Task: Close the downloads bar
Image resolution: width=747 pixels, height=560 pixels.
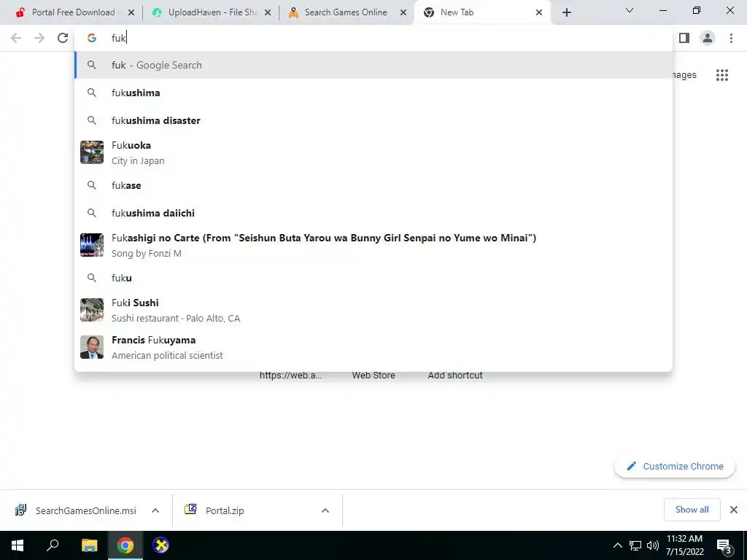Action: click(734, 510)
